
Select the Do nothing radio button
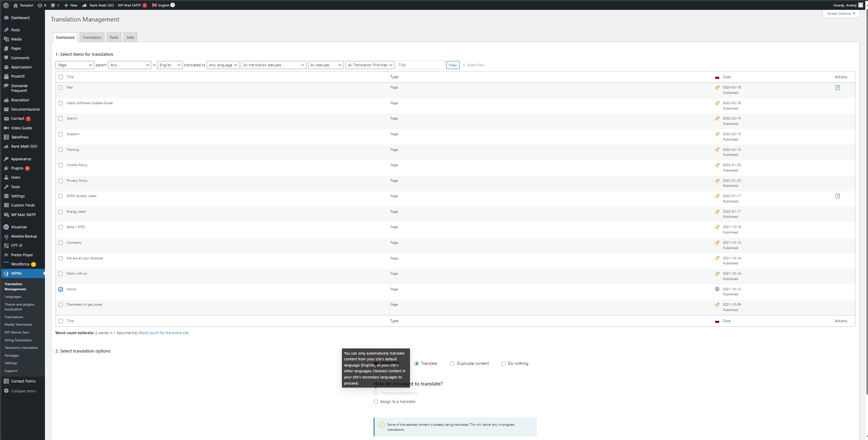click(503, 364)
